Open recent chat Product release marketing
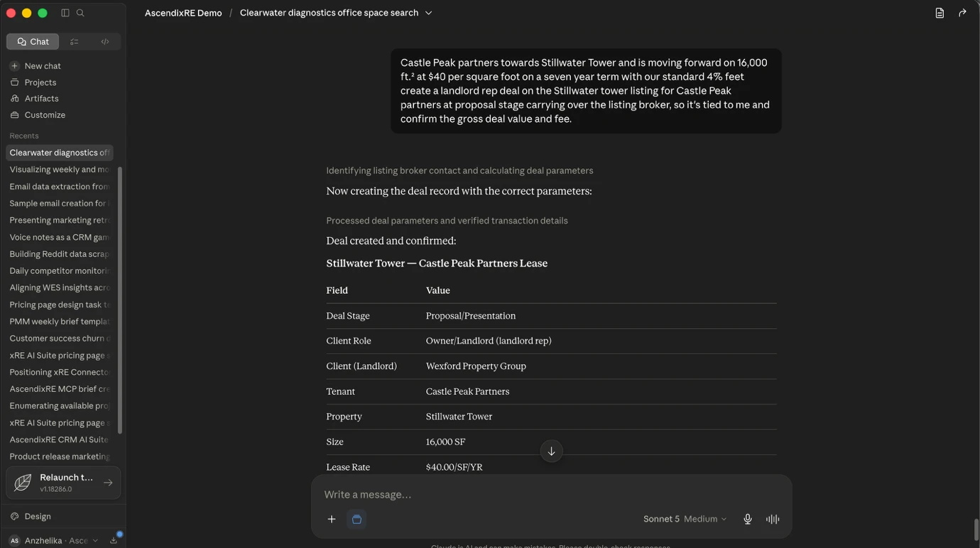 [x=60, y=456]
